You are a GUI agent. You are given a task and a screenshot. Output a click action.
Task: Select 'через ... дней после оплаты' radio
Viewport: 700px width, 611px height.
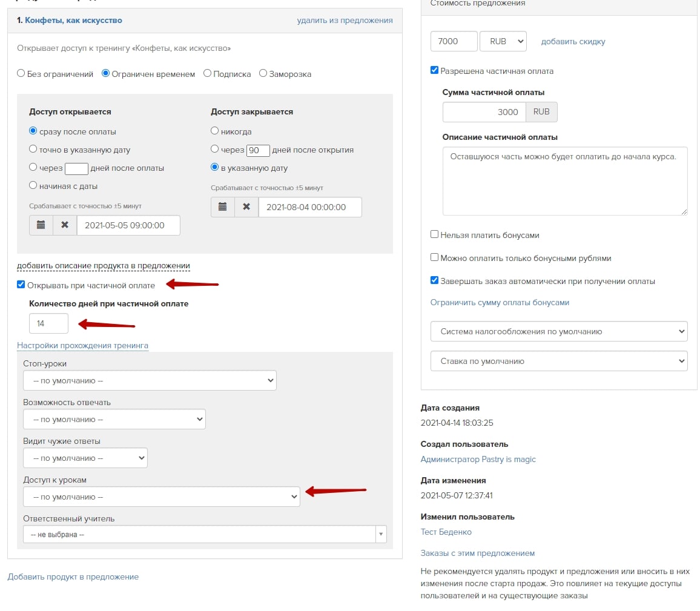click(x=33, y=167)
